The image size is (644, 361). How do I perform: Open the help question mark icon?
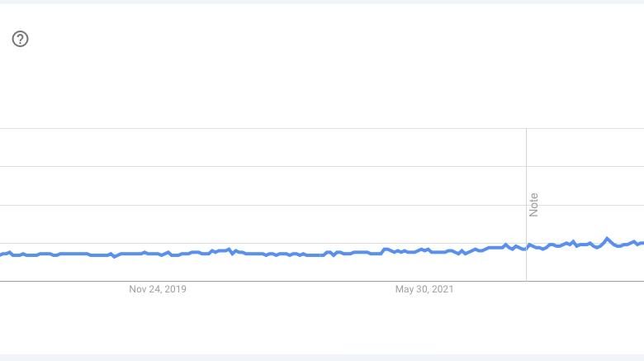pyautogui.click(x=20, y=39)
